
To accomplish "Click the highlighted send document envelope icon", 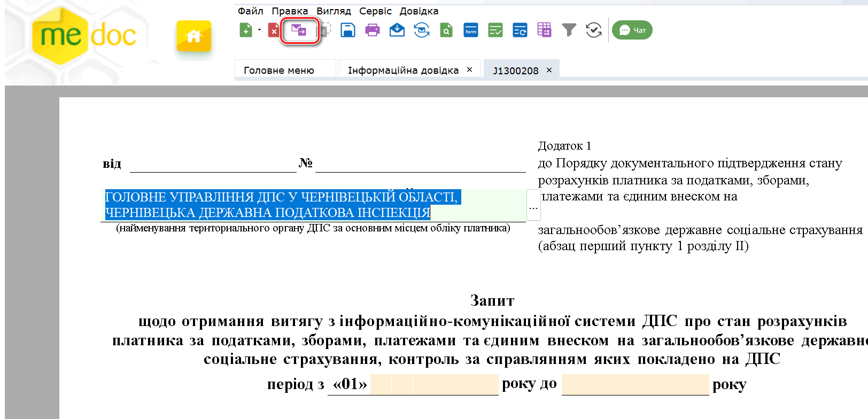I will [299, 30].
